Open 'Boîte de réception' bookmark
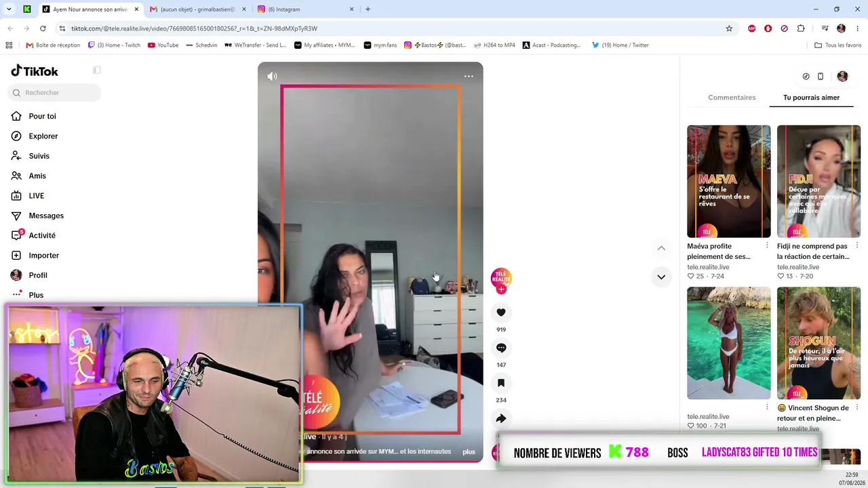868x488 pixels. pos(53,45)
